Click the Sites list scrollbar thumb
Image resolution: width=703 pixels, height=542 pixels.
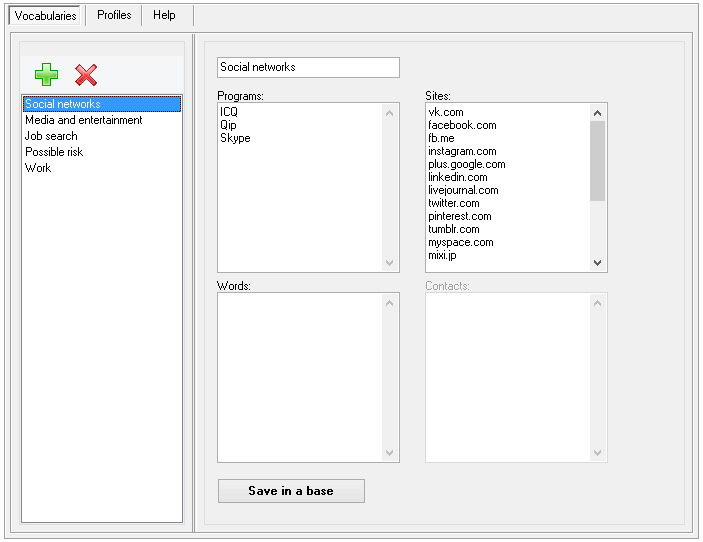click(597, 161)
